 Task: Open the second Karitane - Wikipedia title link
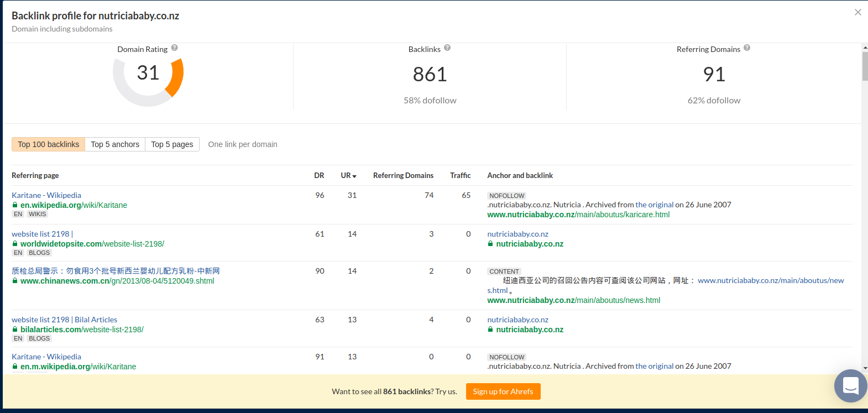point(46,357)
